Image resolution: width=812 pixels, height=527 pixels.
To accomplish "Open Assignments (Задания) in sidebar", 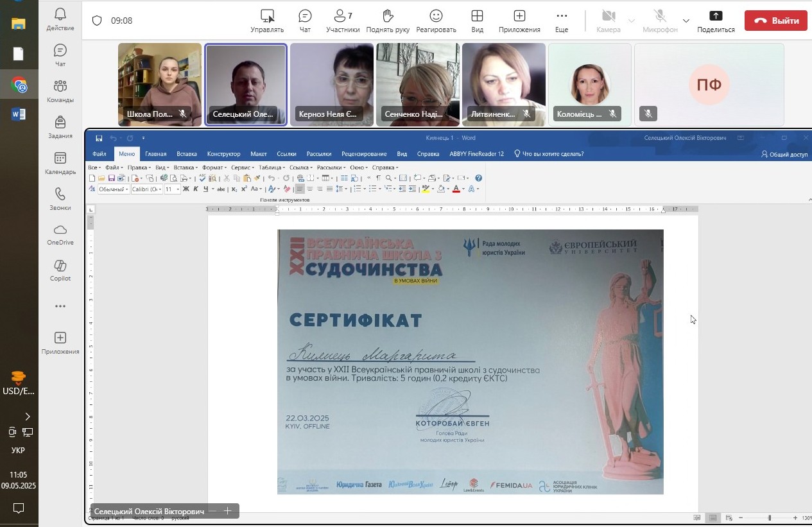I will pos(60,127).
